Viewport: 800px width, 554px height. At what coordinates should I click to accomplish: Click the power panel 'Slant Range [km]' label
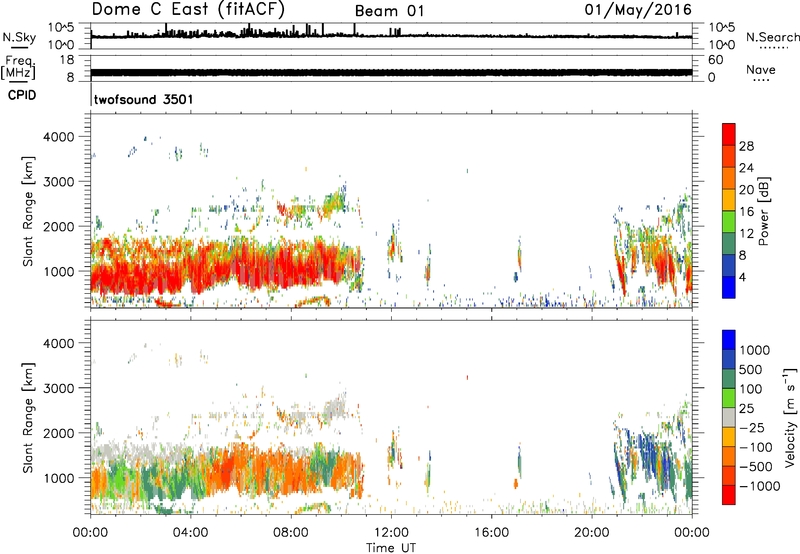coord(29,211)
